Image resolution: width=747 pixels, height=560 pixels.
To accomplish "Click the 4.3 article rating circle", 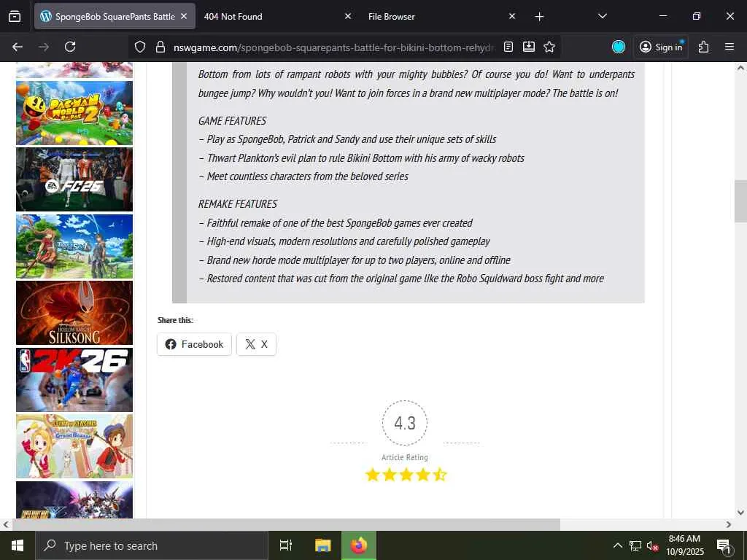I will pos(405,423).
